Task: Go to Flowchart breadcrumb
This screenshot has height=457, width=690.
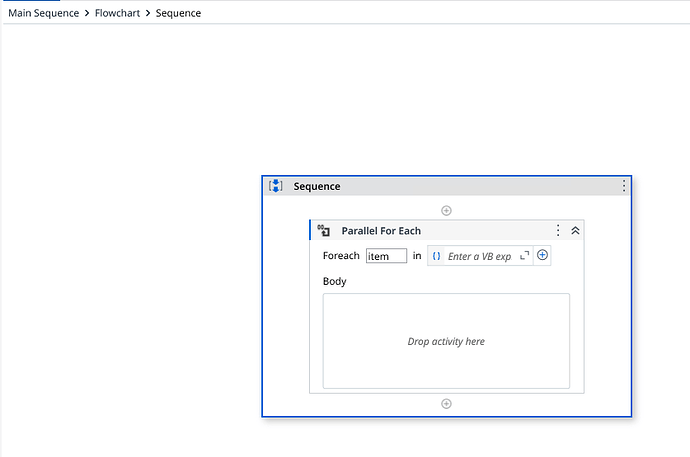Action: (117, 13)
